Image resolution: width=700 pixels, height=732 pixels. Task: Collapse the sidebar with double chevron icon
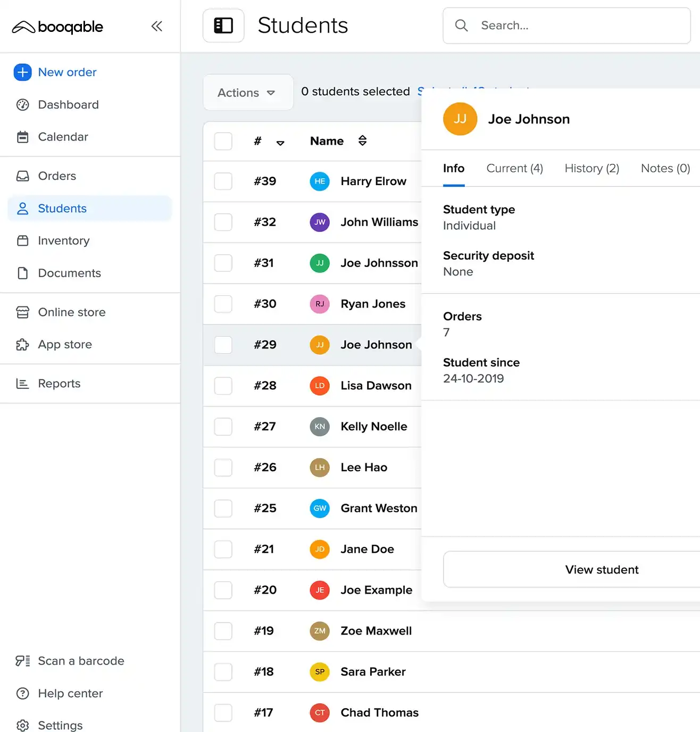[156, 26]
